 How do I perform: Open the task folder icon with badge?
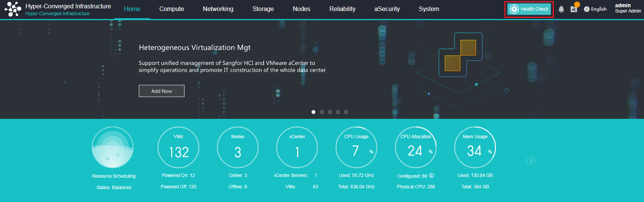tap(574, 9)
